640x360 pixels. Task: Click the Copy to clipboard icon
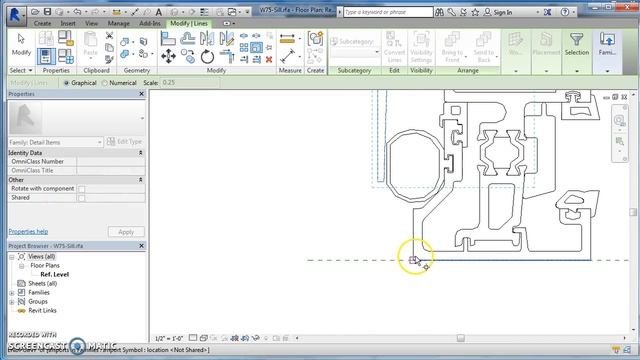click(109, 48)
